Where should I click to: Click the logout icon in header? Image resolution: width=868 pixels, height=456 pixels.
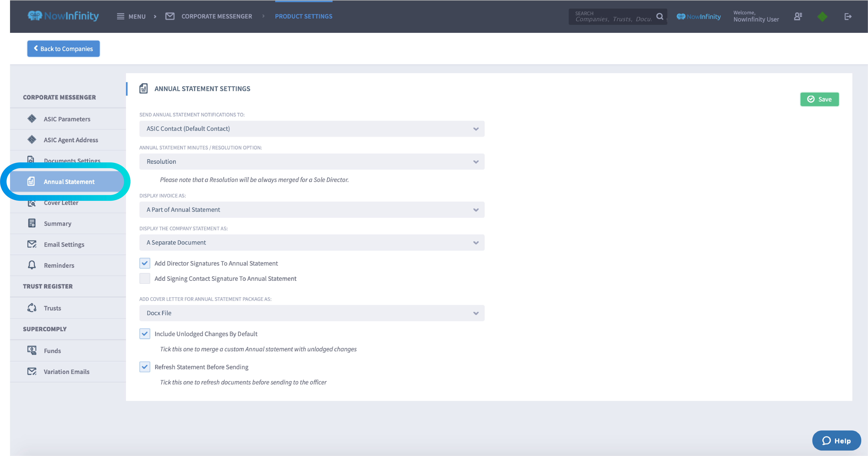tap(848, 16)
